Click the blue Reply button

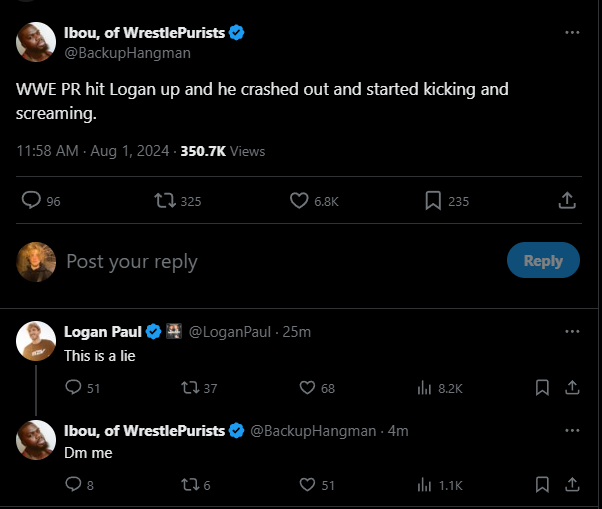[543, 261]
